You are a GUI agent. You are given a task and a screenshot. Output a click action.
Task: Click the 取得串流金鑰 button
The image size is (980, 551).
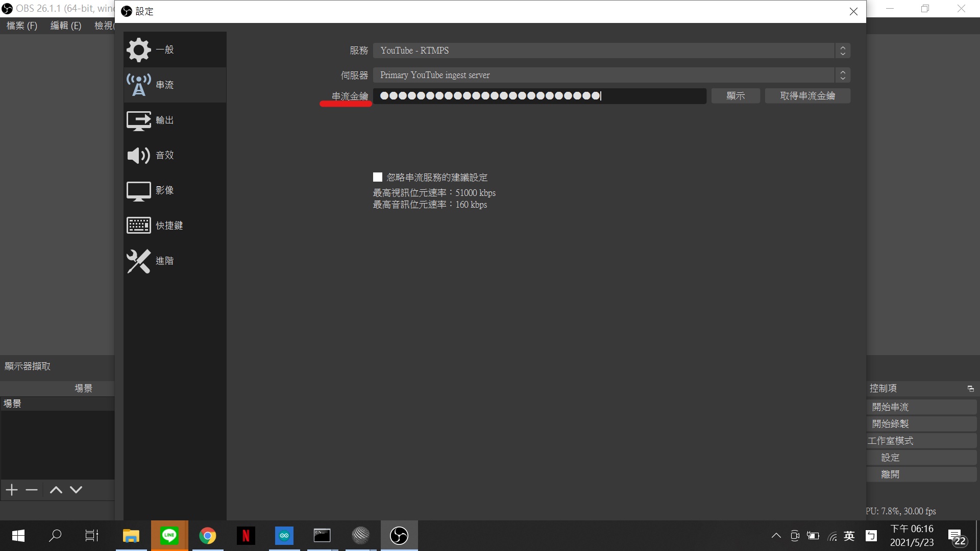coord(807,96)
